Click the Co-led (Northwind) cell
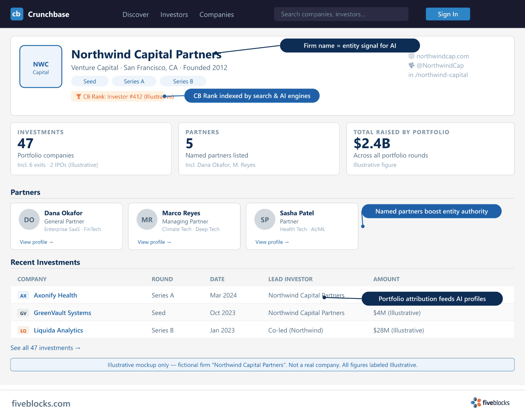This screenshot has width=525, height=420. click(x=296, y=331)
